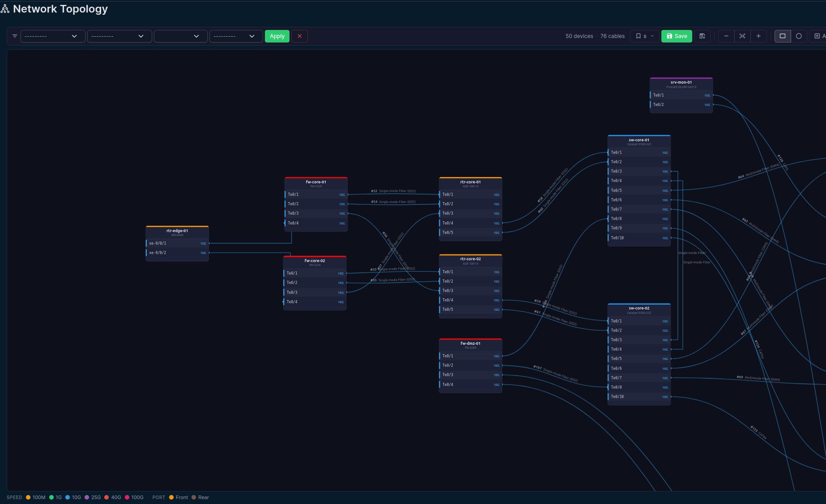The width and height of the screenshot is (826, 504).
Task: Click port Te0/5 on rtr-core-01
Action: coord(471,233)
